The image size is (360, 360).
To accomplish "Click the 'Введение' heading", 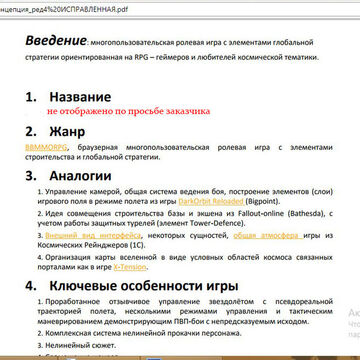I will [56, 41].
